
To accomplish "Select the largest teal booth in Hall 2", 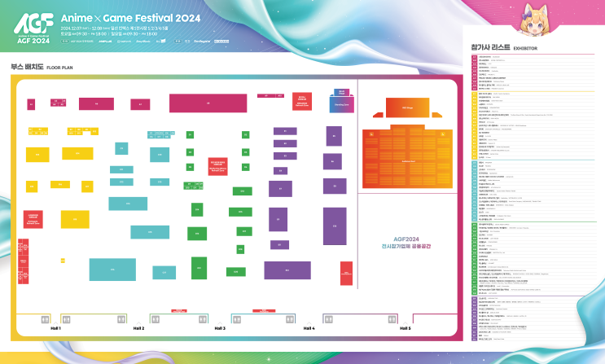I will 112,270.
